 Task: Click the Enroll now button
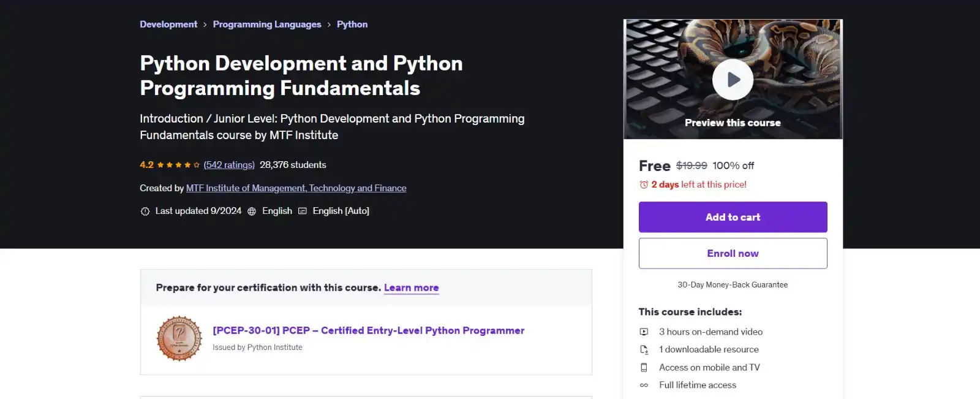tap(733, 253)
